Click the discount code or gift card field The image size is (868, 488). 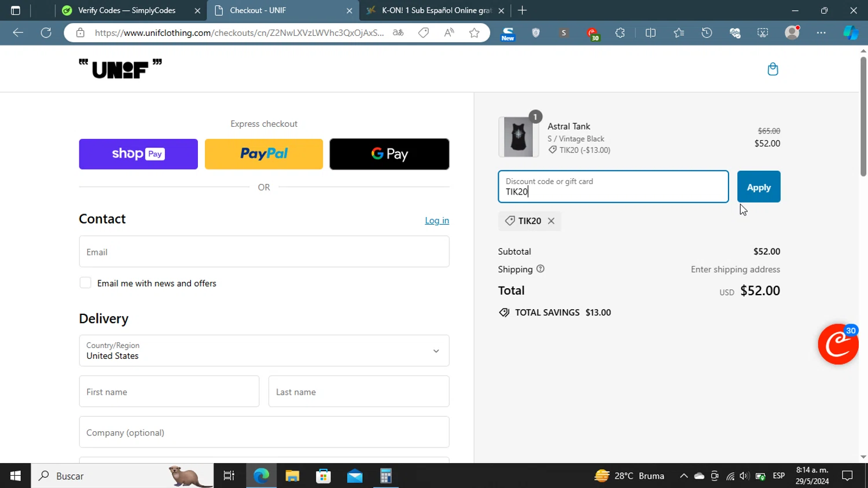tap(613, 186)
